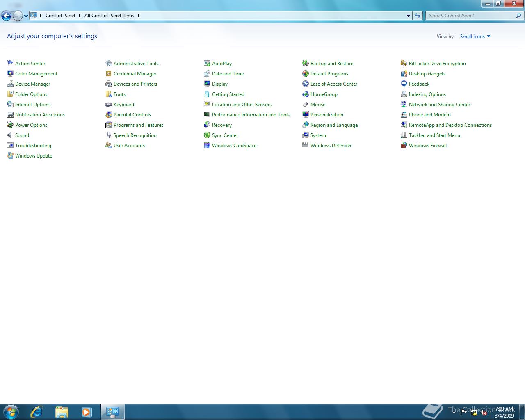Click the Action Center flag icon
The image size is (525, 420).
(x=10, y=63)
